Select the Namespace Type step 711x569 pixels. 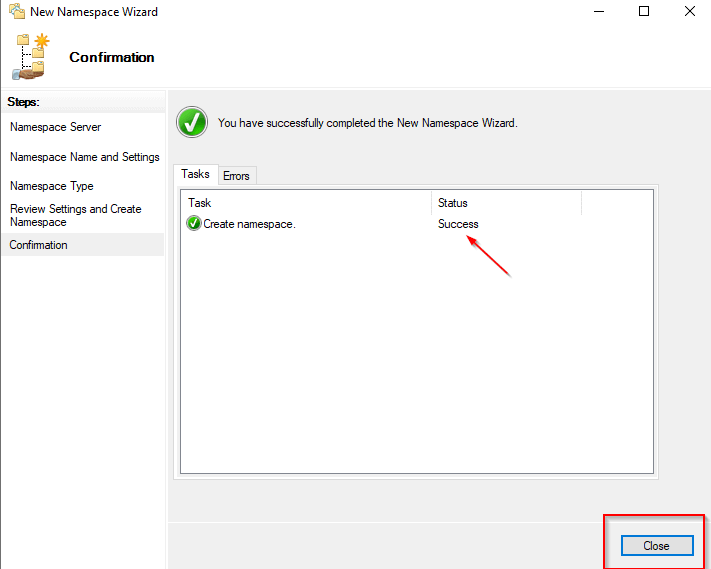point(52,186)
